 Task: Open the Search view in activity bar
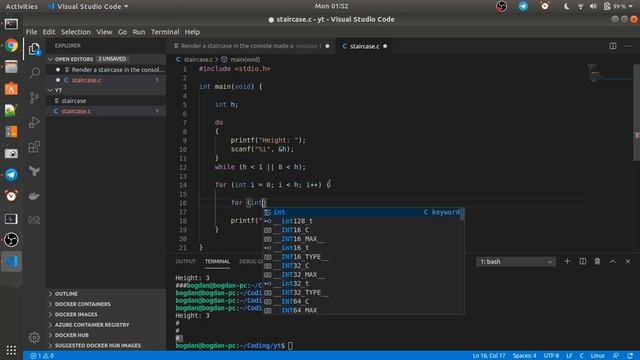tap(34, 73)
